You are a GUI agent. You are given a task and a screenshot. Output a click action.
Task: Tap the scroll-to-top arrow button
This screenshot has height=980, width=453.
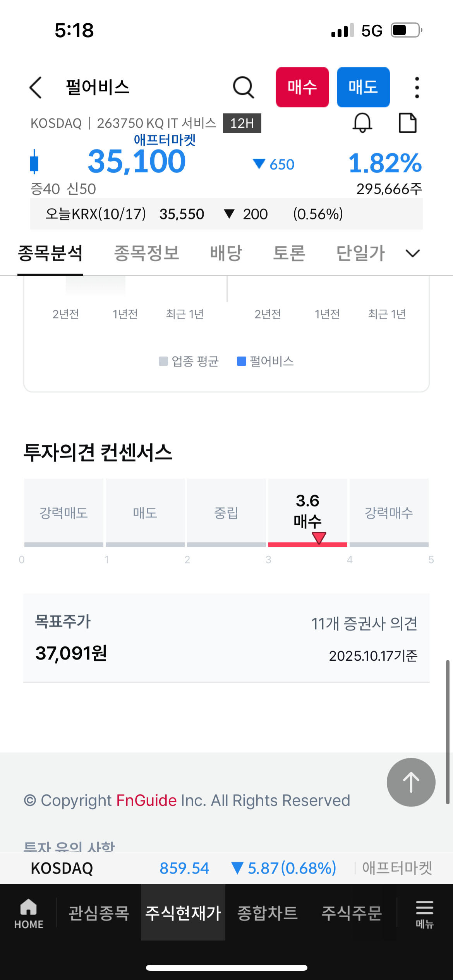(x=411, y=782)
